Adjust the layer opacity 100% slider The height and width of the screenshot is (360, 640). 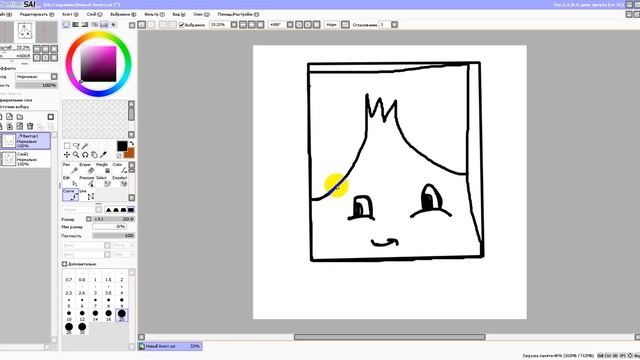[36, 85]
